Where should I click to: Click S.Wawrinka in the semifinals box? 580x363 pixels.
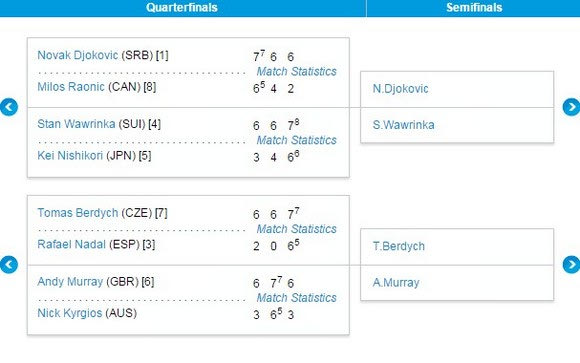pos(404,125)
